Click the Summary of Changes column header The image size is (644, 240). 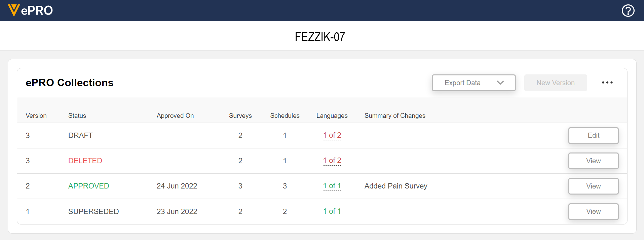coord(395,115)
